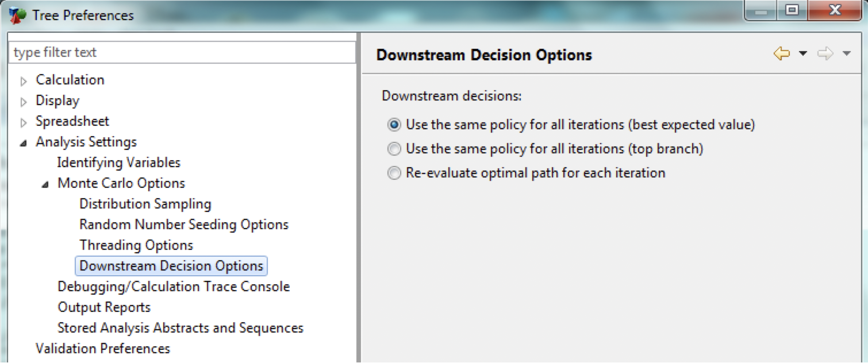Open the forward history dropdown arrow

pyautogui.click(x=846, y=54)
